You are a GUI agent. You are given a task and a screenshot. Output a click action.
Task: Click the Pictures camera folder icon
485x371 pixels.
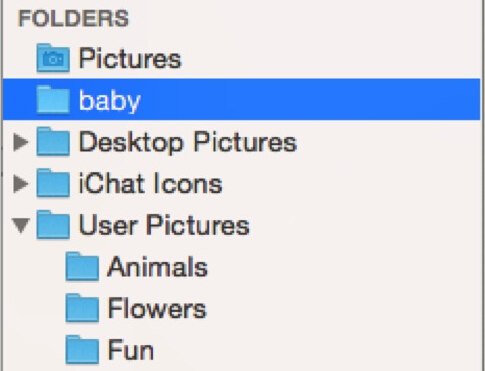pyautogui.click(x=53, y=58)
